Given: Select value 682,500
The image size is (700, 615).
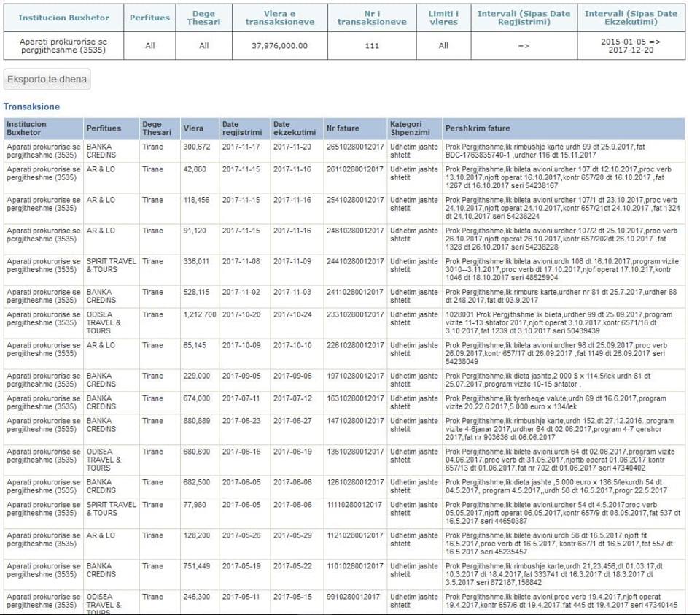Looking at the screenshot, I should 196,482.
